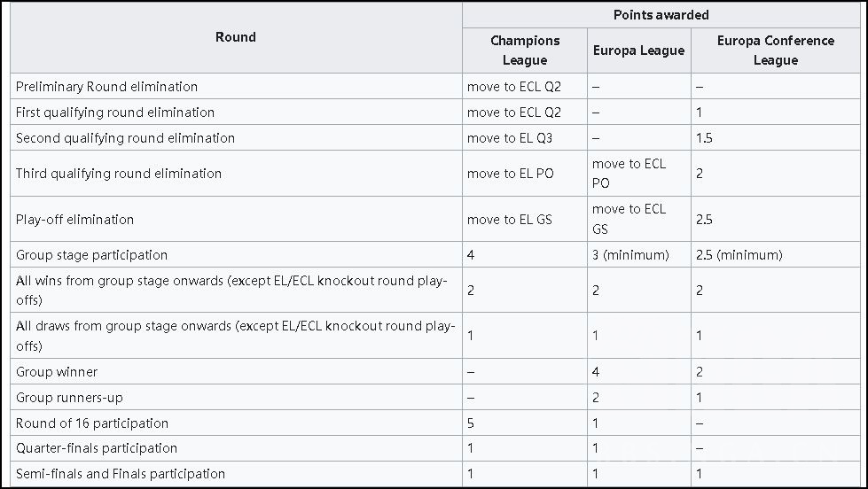Select the Group stage participation label
This screenshot has height=489, width=868.
tap(91, 255)
